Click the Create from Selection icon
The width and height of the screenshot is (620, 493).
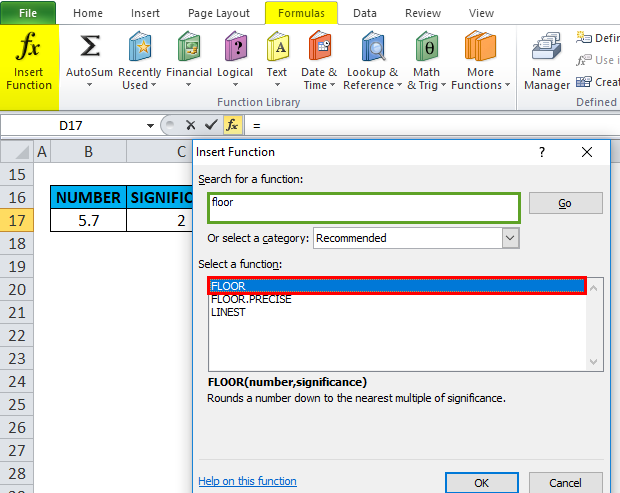tap(583, 82)
